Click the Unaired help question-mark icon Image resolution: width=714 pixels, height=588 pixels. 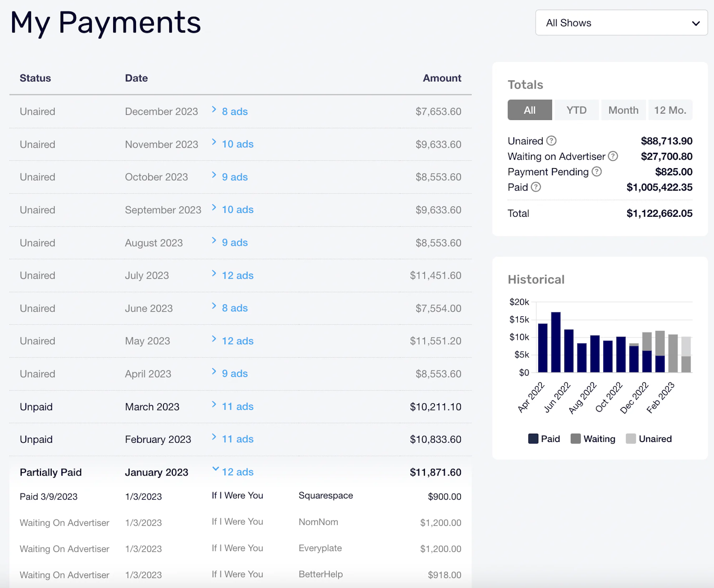pyautogui.click(x=552, y=141)
